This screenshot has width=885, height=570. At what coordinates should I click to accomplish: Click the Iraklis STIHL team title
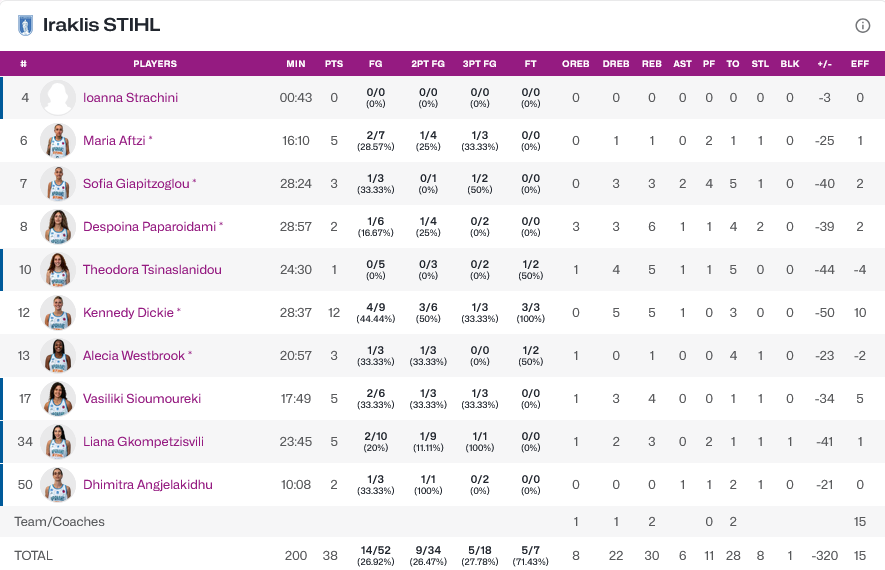tap(101, 26)
